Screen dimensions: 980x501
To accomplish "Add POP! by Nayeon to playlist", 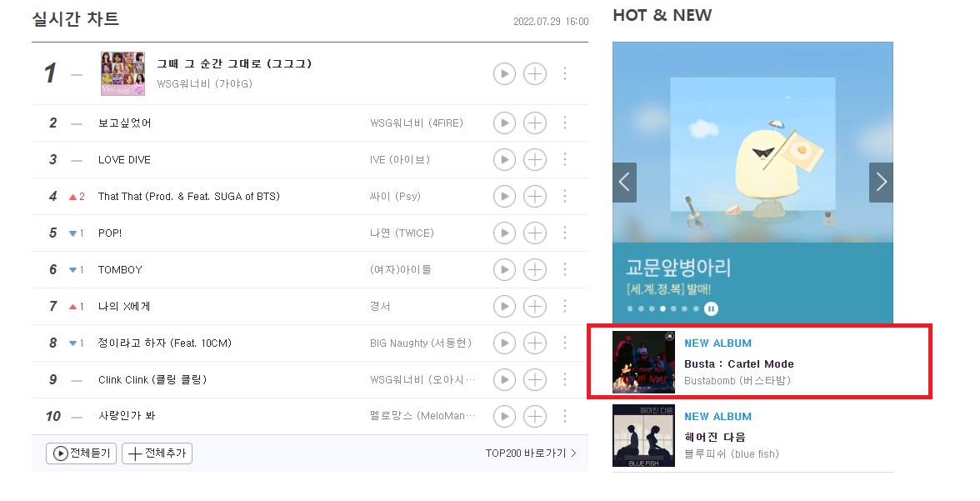I will point(534,233).
